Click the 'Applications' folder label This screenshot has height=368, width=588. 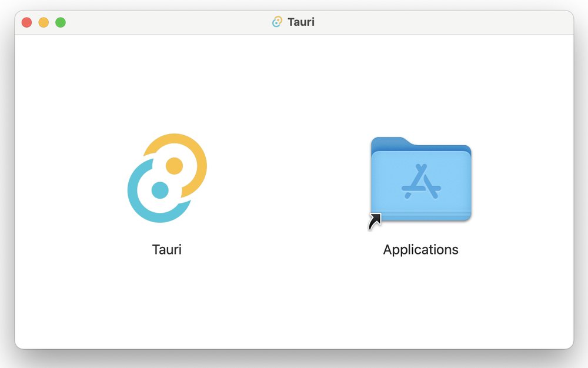point(421,250)
